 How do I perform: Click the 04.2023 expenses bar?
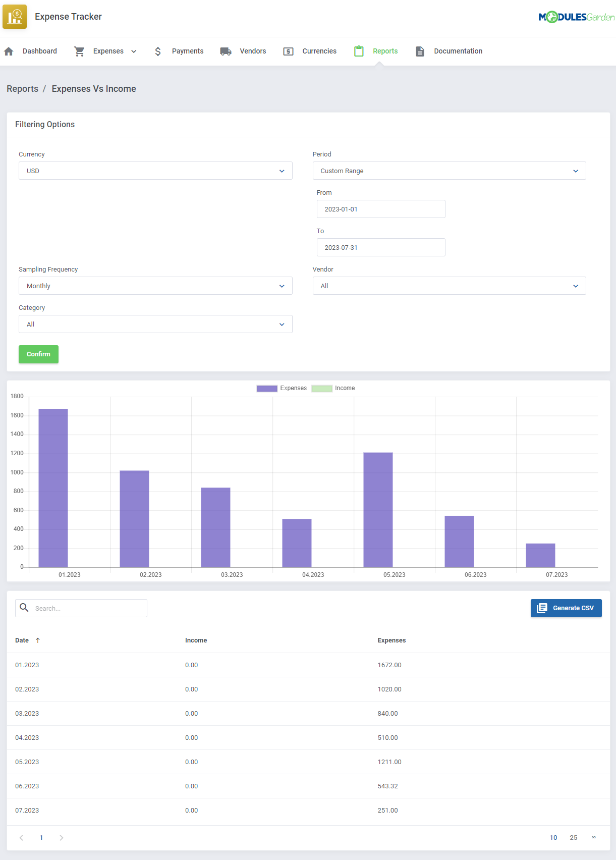point(297,543)
